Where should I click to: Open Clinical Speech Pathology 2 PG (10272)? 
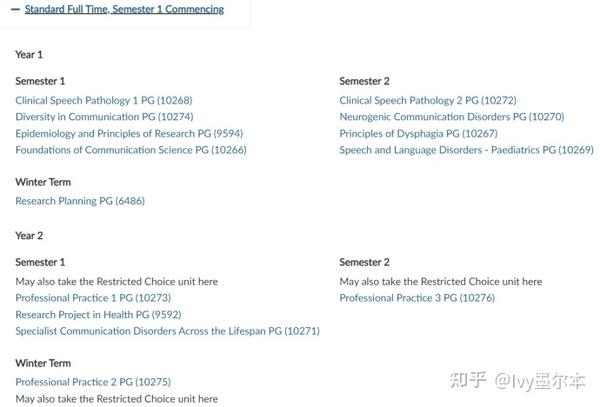428,100
